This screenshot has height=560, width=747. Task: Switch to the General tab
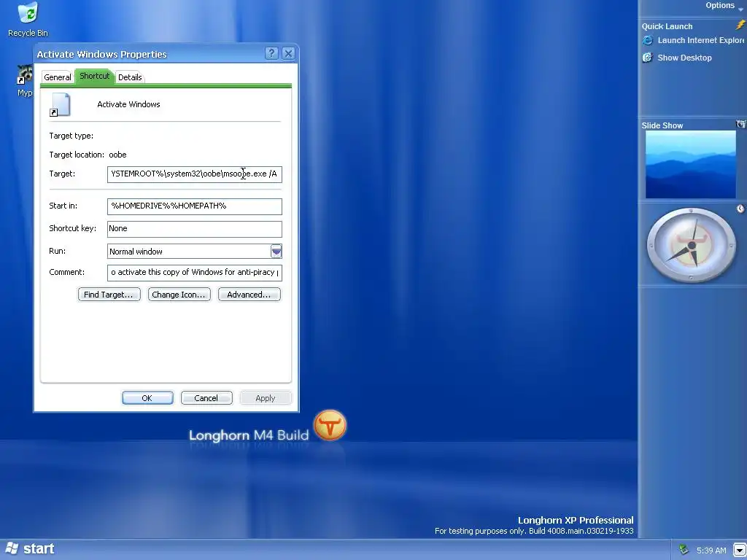coord(58,77)
